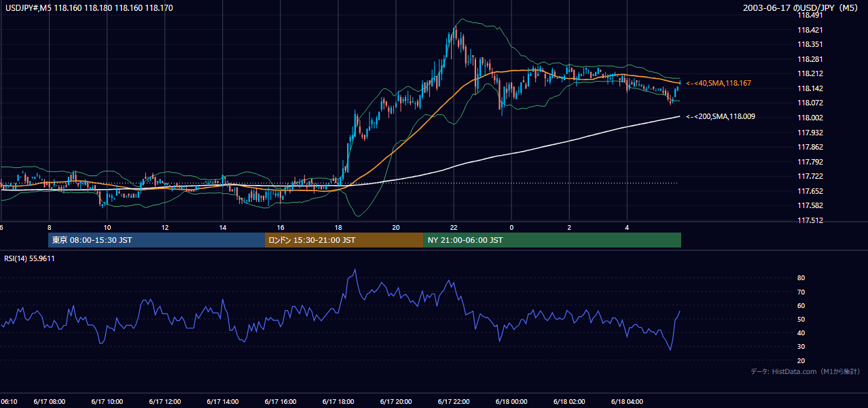Click hour marker 10 under price chart
The height and width of the screenshot is (408, 868).
click(x=107, y=227)
